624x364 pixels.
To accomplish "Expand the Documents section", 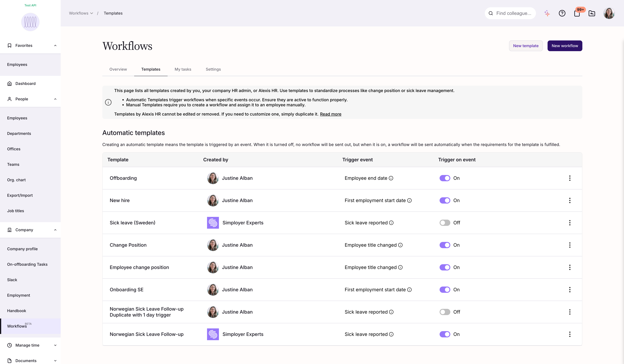I will click(x=55, y=361).
